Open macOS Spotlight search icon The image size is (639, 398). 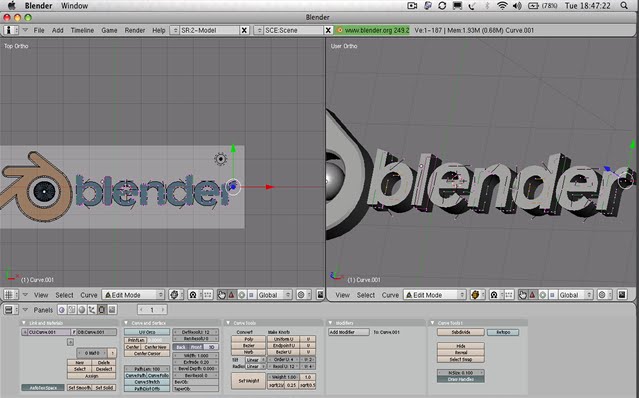coord(624,6)
